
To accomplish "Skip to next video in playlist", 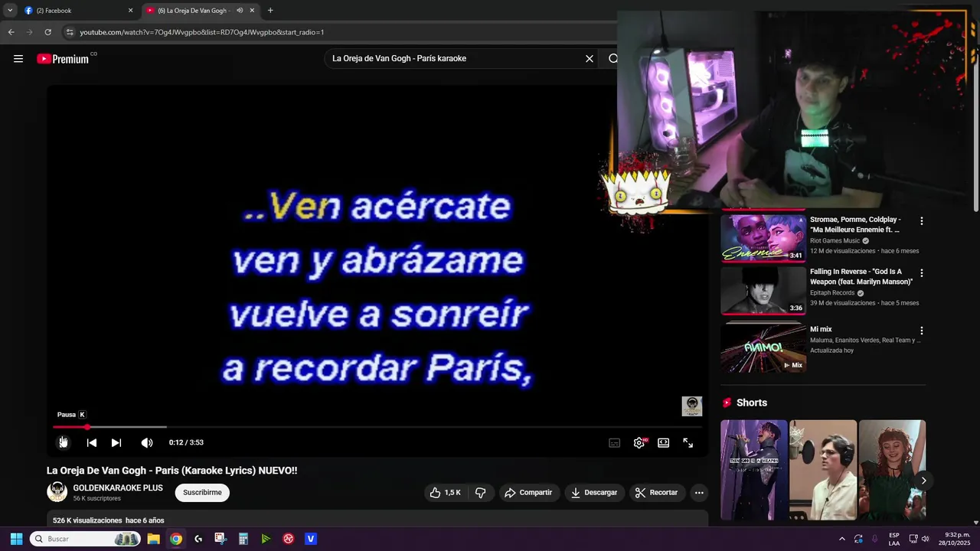I will [x=116, y=442].
